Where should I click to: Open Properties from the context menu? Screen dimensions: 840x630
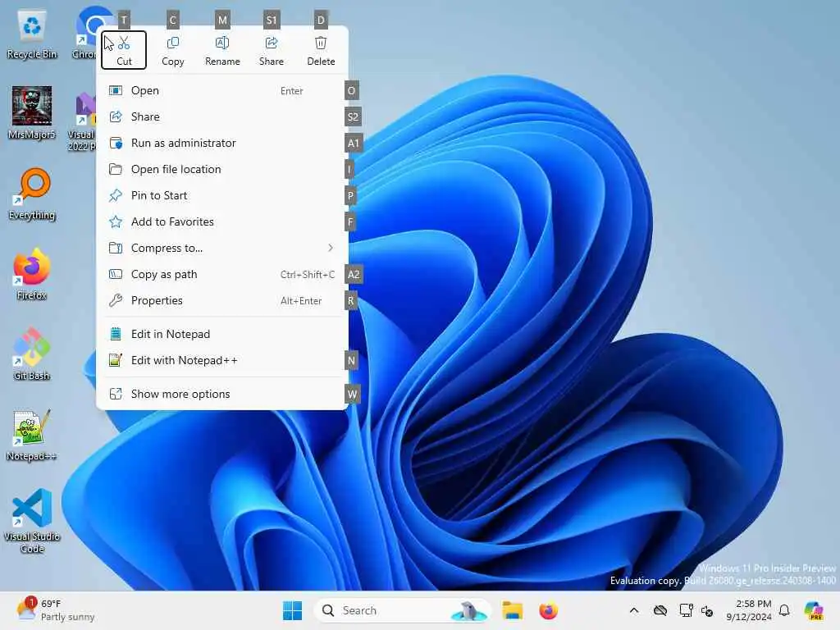click(222, 300)
